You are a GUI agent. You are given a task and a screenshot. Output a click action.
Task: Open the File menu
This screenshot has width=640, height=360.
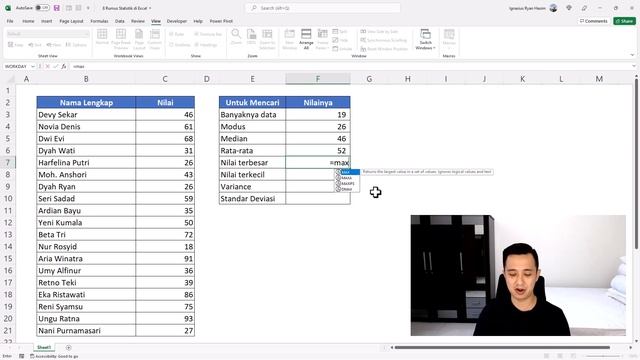click(x=10, y=21)
